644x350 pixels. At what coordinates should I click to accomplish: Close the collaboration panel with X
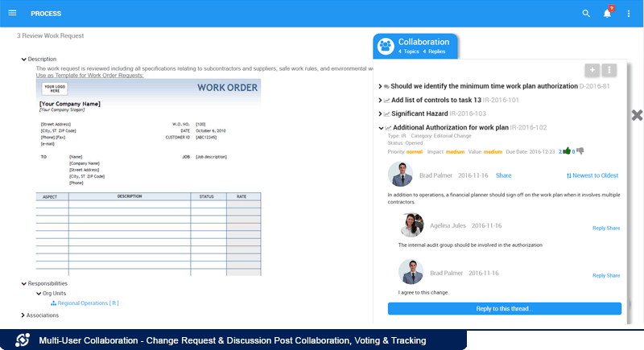point(637,115)
